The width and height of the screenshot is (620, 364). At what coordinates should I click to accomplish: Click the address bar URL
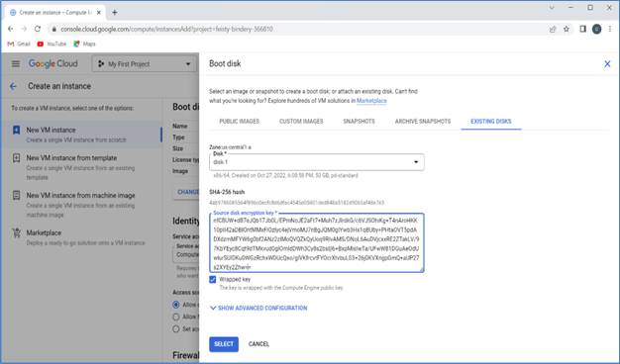(x=166, y=30)
